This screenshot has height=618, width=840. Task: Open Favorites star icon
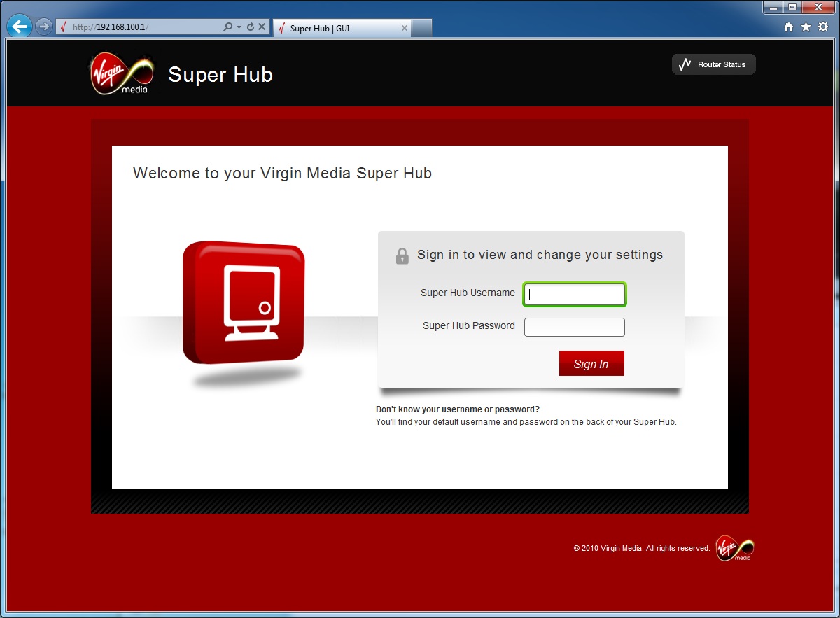[806, 27]
